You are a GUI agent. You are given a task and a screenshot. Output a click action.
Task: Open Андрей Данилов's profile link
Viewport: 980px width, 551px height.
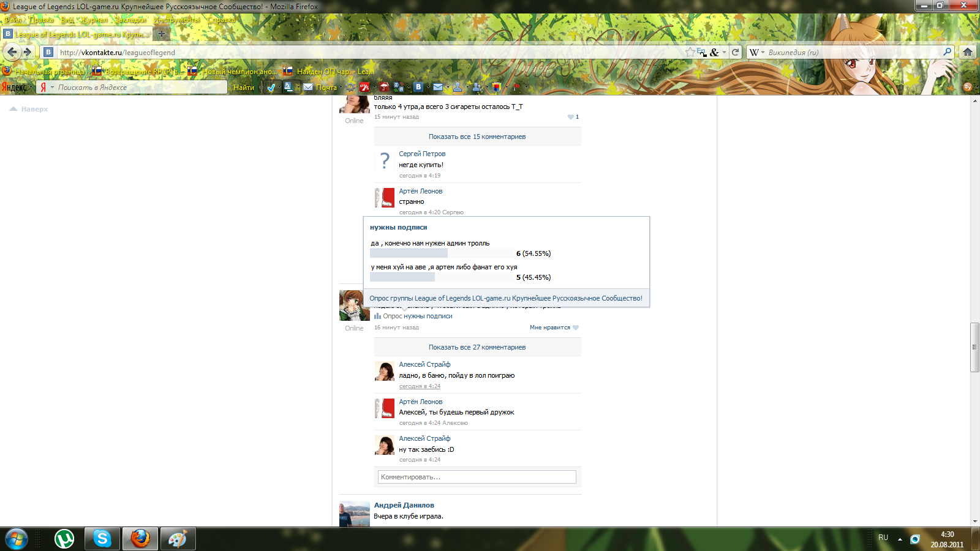click(x=404, y=505)
